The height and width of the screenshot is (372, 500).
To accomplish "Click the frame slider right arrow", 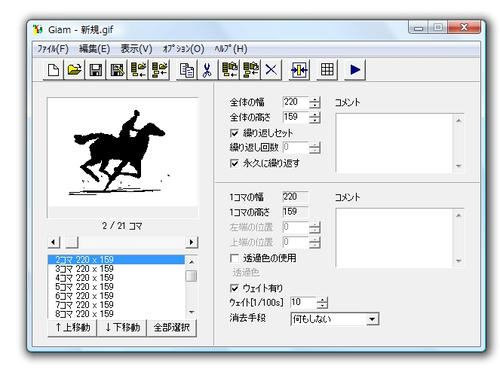I will [191, 242].
